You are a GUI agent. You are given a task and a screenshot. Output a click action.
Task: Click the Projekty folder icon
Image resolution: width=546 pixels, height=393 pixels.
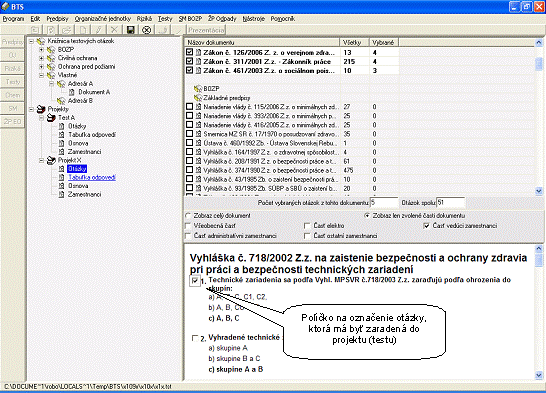(x=41, y=109)
